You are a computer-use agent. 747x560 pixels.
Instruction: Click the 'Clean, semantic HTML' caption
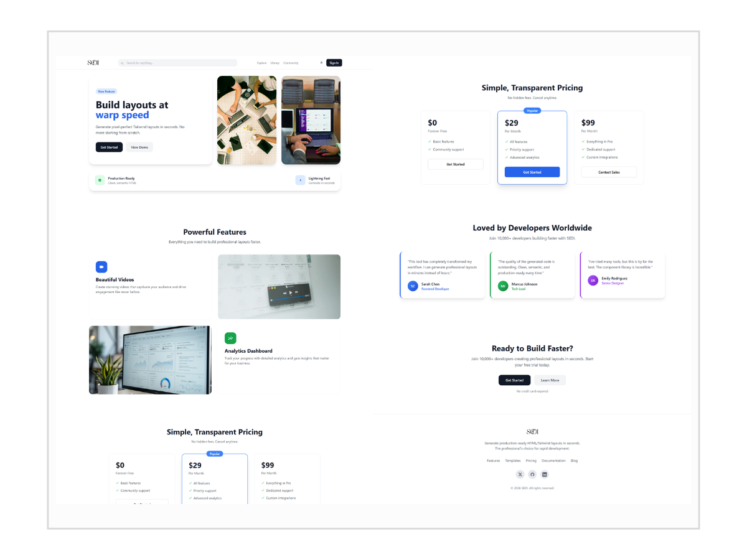coord(122,184)
